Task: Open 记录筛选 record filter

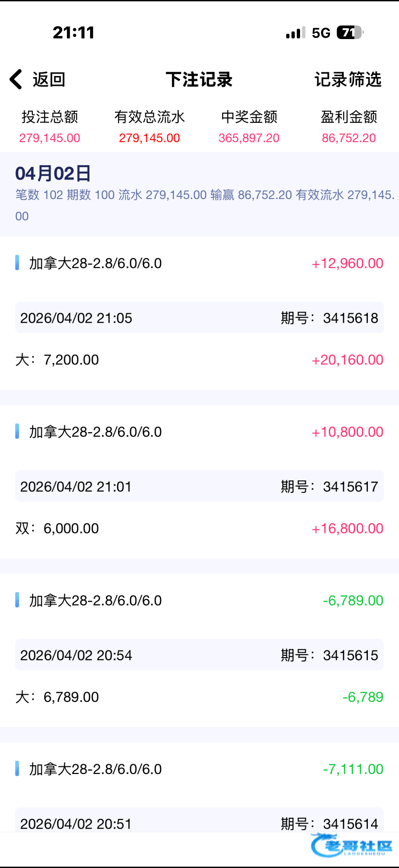Action: point(348,79)
